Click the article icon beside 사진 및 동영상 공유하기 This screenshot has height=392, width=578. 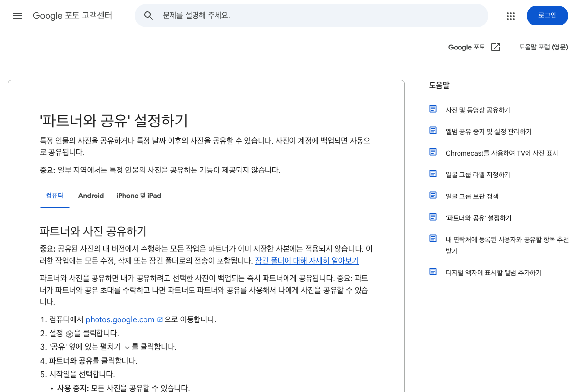433,109
